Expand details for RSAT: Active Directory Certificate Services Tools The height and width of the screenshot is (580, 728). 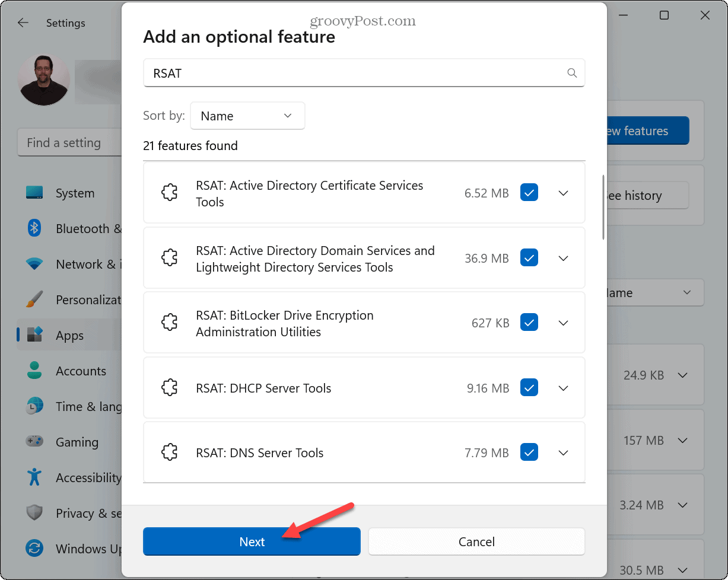click(x=562, y=193)
